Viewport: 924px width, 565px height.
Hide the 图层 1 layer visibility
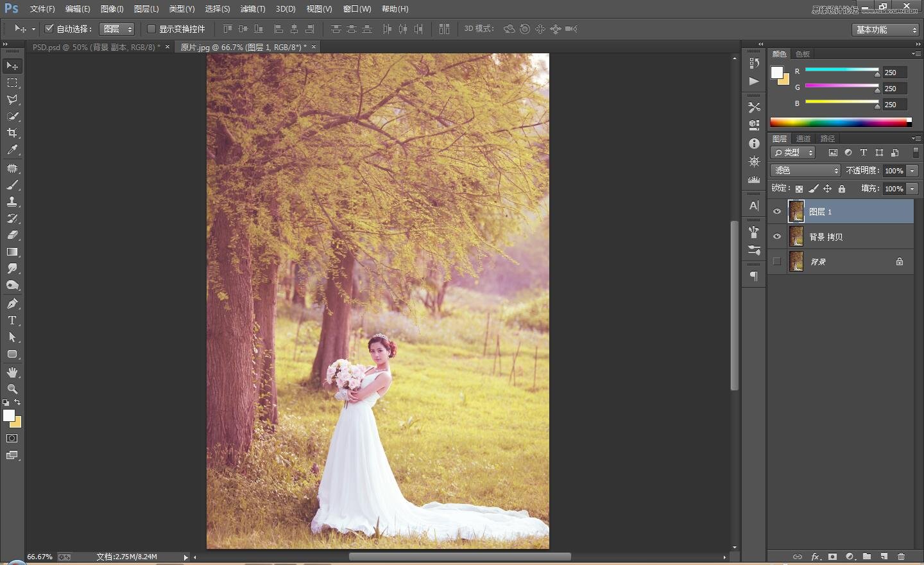click(x=777, y=211)
